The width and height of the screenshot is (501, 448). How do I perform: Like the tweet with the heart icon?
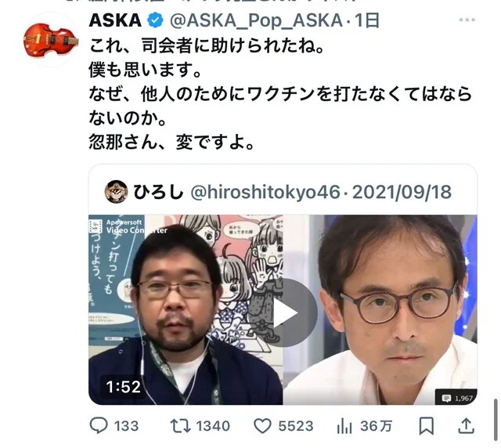tap(262, 426)
